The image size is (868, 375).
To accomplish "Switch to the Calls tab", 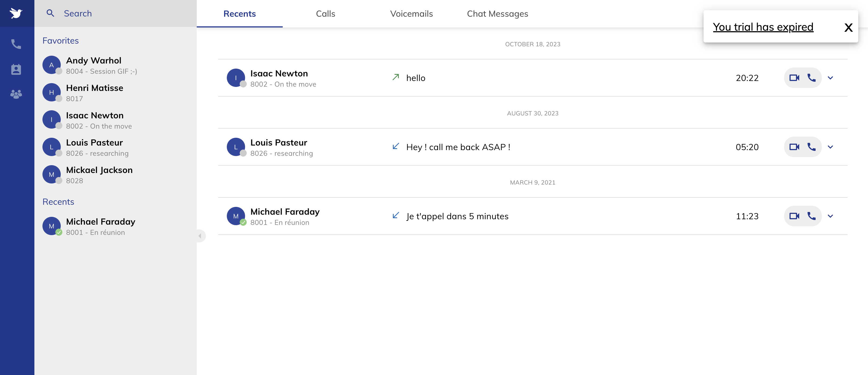I will click(325, 14).
